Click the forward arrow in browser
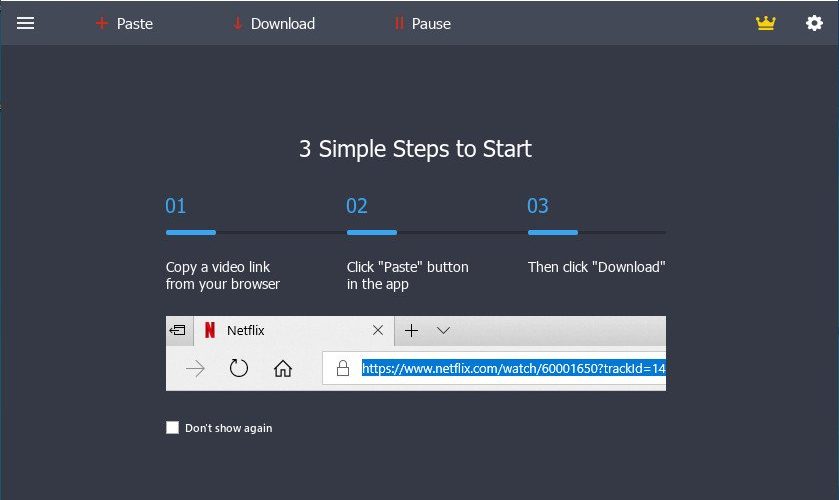Image resolution: width=839 pixels, height=500 pixels. tap(195, 368)
